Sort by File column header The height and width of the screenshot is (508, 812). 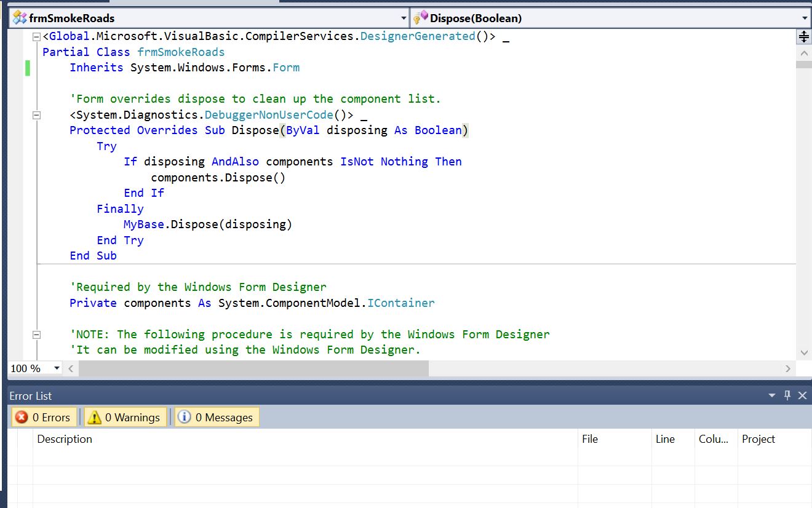615,439
